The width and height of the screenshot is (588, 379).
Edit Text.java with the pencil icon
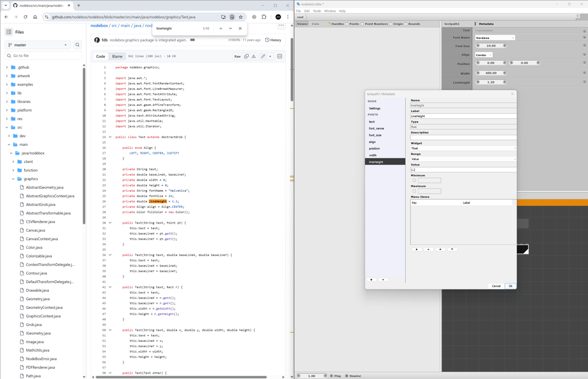(263, 56)
